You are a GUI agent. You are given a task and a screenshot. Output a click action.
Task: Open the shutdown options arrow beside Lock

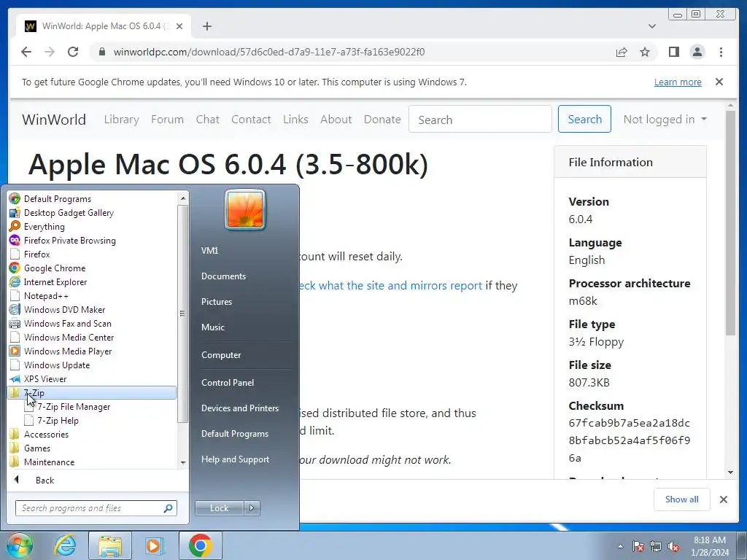(x=252, y=508)
